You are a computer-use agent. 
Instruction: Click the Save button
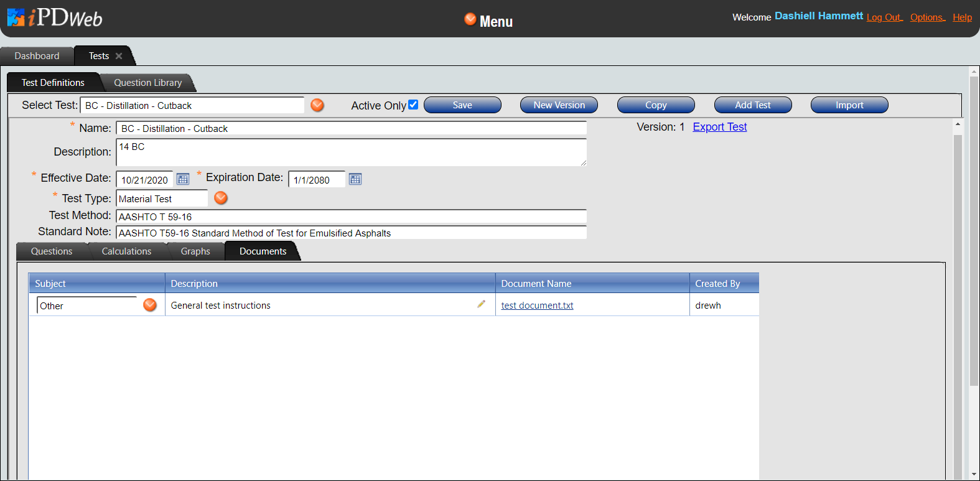pyautogui.click(x=462, y=105)
